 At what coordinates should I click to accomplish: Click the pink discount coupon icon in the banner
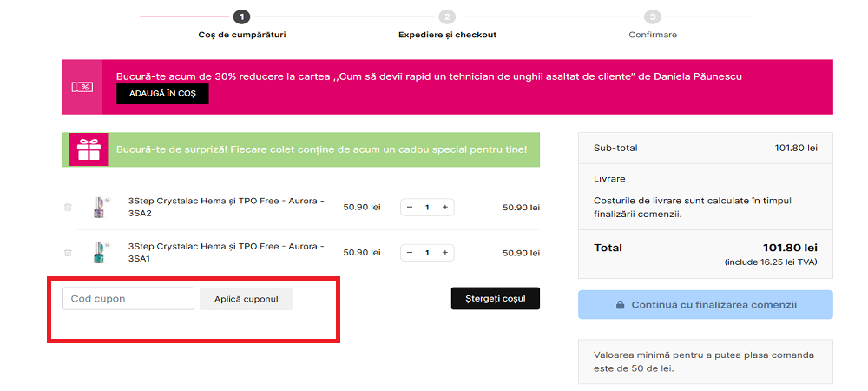click(82, 87)
